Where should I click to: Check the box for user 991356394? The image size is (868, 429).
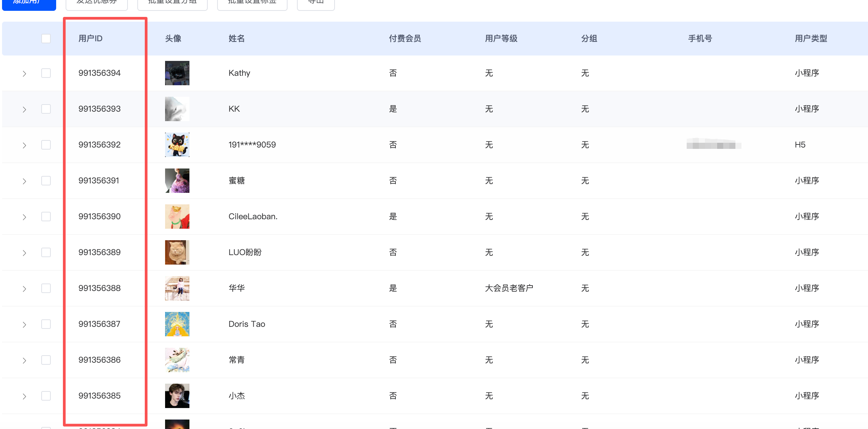[x=46, y=73]
